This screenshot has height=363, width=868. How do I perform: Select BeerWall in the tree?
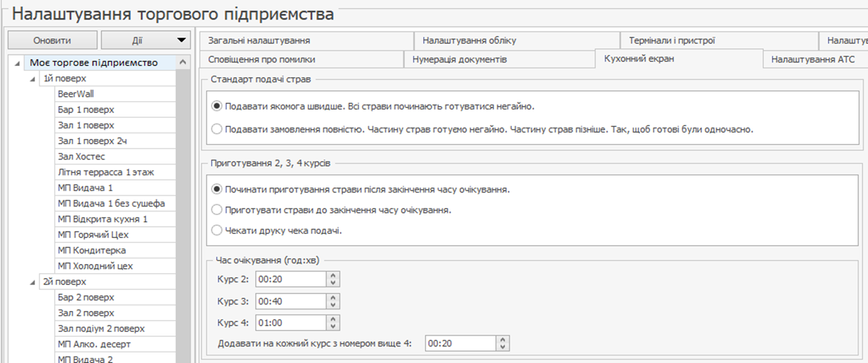76,93
